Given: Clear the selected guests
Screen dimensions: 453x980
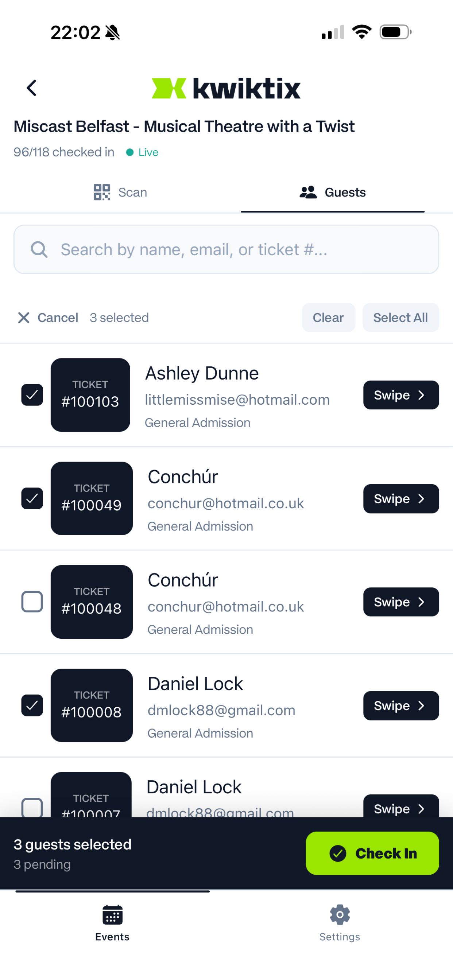Looking at the screenshot, I should pos(329,318).
